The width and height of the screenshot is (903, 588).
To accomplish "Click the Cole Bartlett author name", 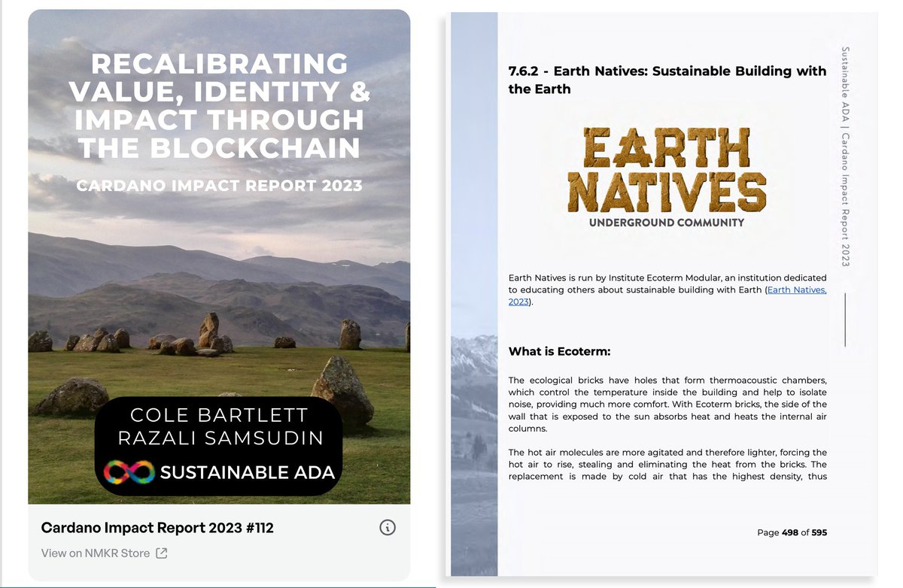I will tap(219, 415).
